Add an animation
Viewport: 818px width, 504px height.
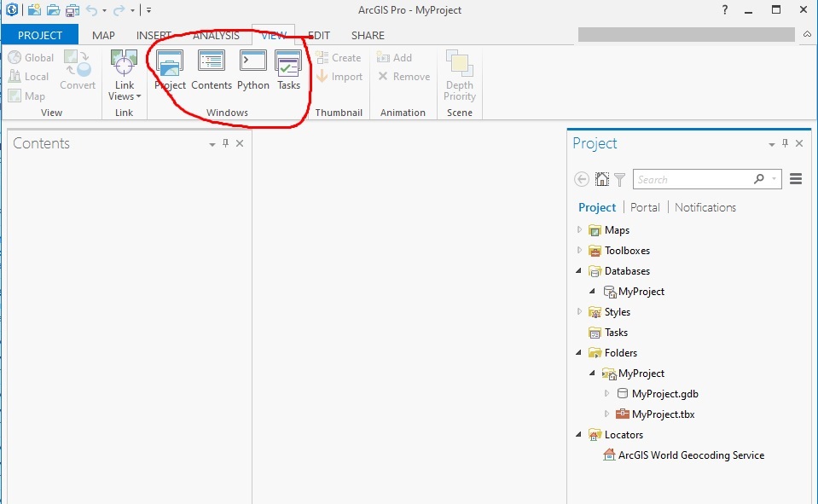(394, 57)
